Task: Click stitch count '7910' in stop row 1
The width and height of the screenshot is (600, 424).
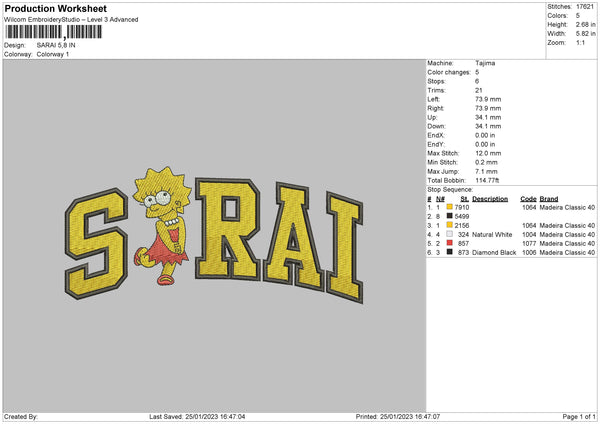Action: tap(462, 207)
